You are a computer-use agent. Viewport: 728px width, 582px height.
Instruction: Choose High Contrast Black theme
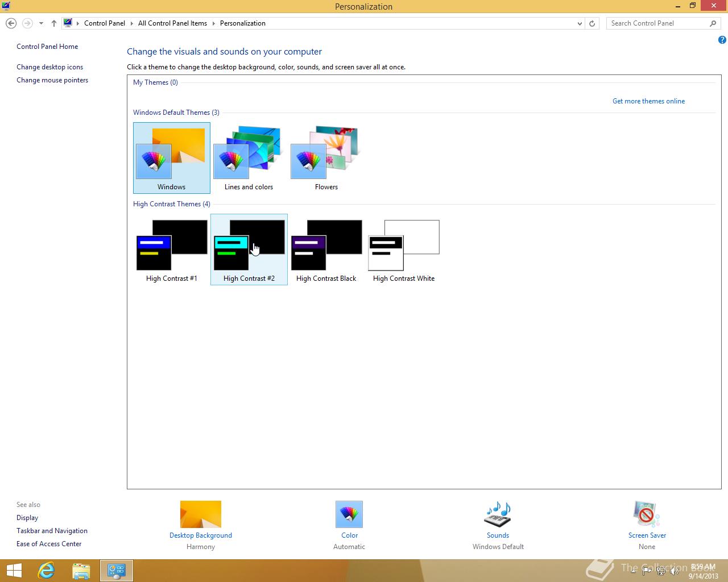pos(326,250)
